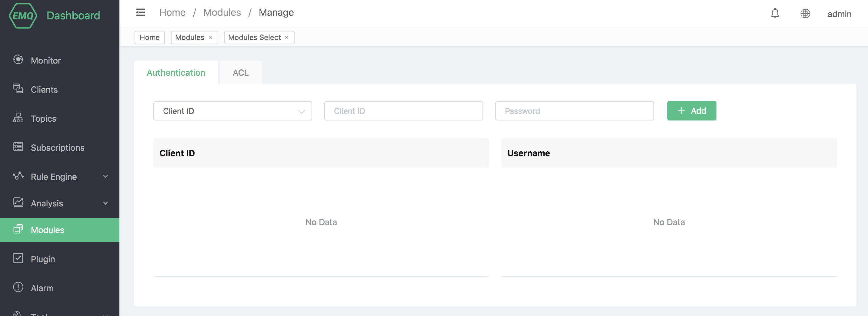Open the Client ID type dropdown
This screenshot has width=868, height=316.
(x=232, y=111)
